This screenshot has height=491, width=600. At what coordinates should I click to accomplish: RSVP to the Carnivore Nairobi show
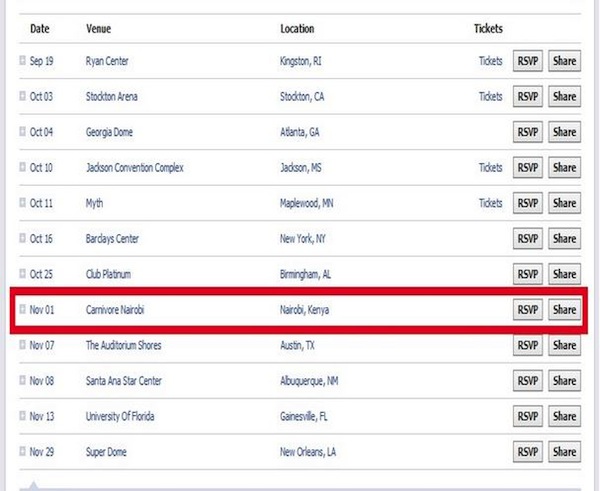(527, 310)
